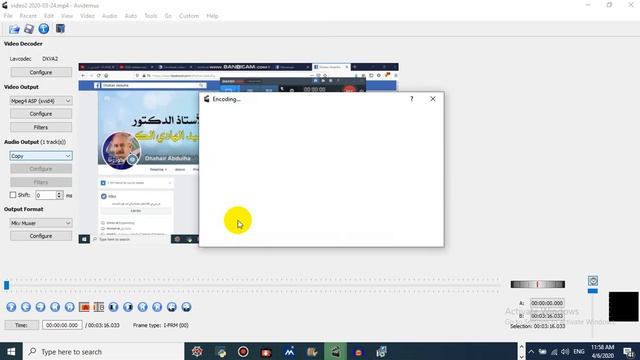Open the Edit menu
This screenshot has width=640, height=360.
(49, 16)
